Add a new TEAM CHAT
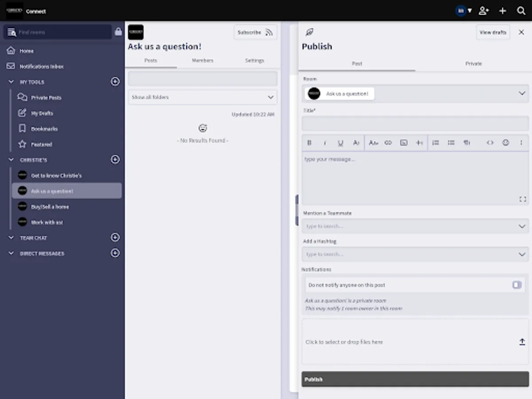 115,238
